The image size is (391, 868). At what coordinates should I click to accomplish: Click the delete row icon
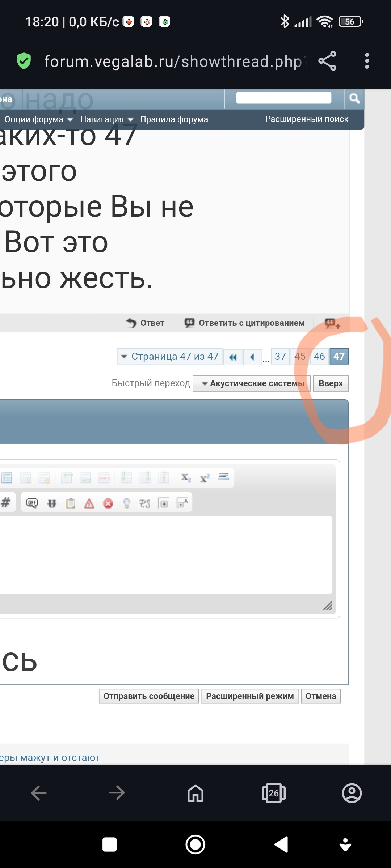point(104,478)
